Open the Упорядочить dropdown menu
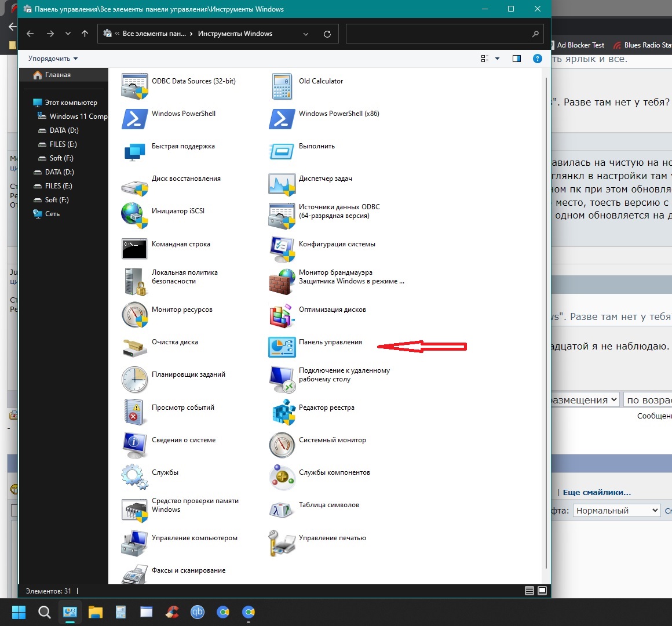The height and width of the screenshot is (626, 672). click(x=53, y=59)
